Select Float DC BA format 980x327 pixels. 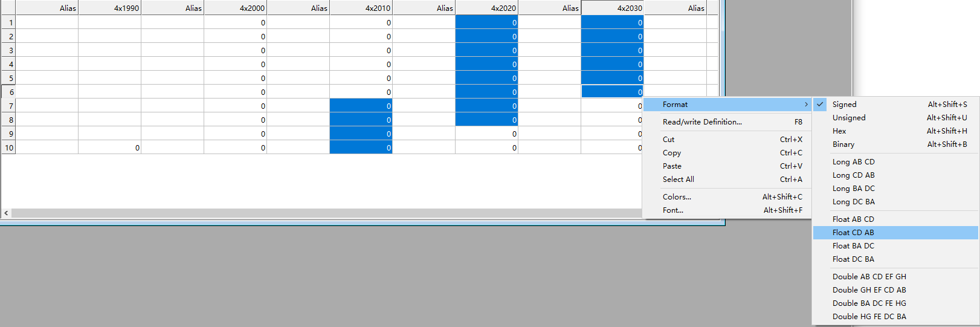click(853, 259)
